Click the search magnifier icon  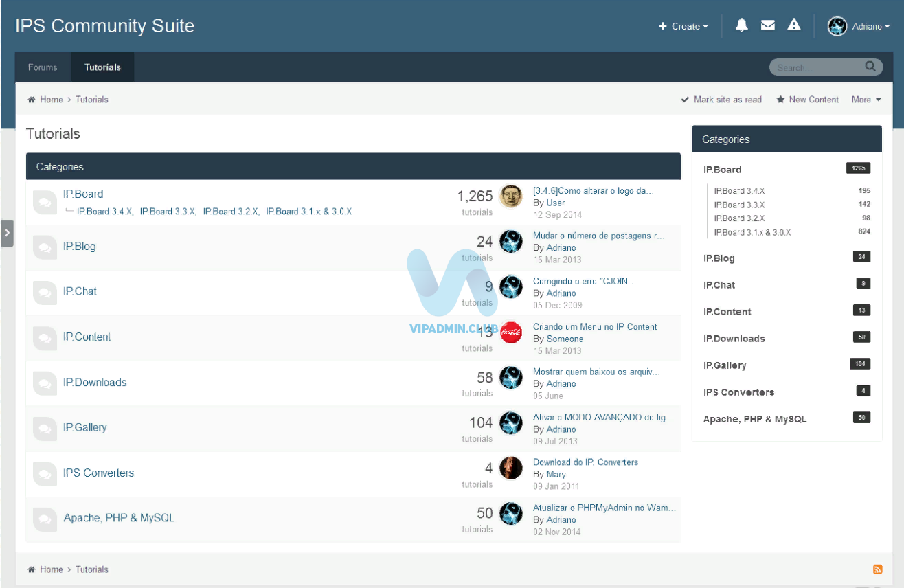[870, 67]
